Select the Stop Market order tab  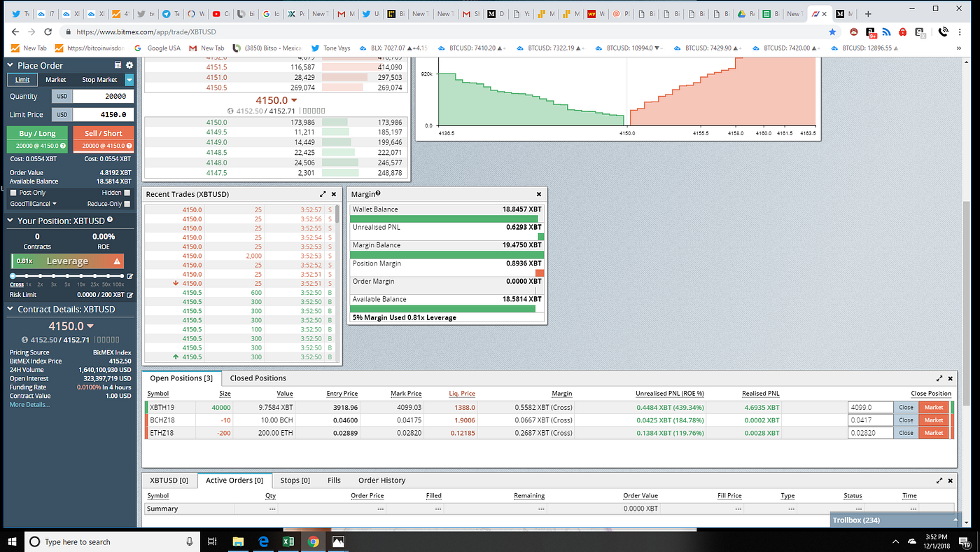pos(99,80)
